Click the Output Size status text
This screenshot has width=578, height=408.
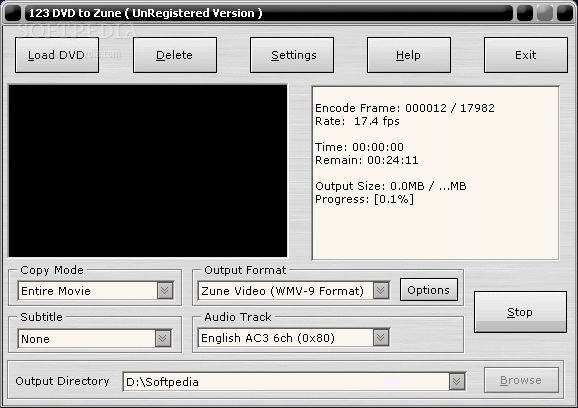click(391, 186)
